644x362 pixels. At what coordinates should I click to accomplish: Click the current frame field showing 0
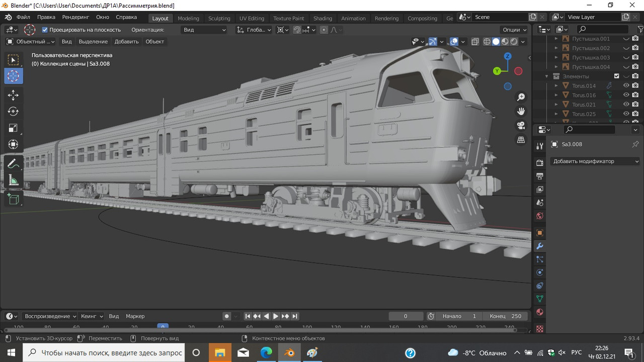[x=406, y=316]
